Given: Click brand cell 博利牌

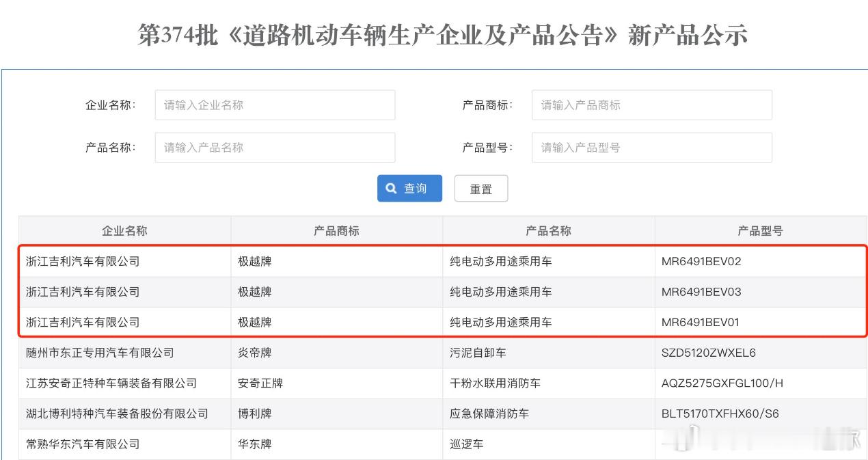Looking at the screenshot, I should click(255, 414).
